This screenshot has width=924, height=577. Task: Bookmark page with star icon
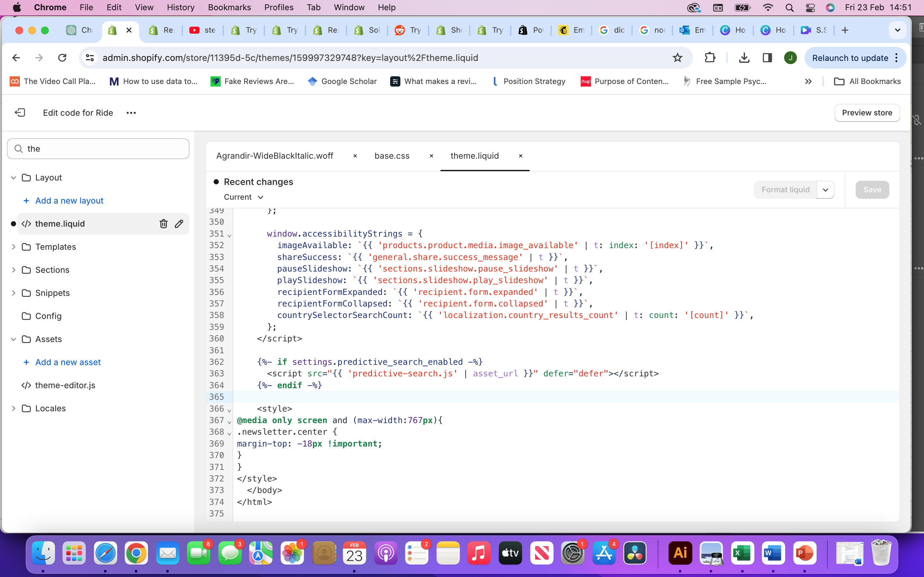pyautogui.click(x=677, y=58)
